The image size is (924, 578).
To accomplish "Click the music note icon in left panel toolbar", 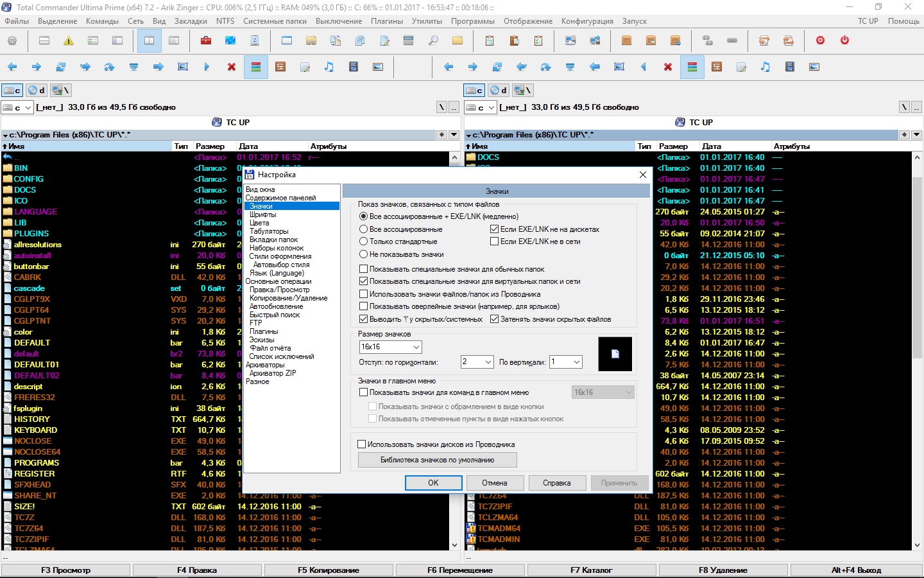I will pyautogui.click(x=329, y=67).
